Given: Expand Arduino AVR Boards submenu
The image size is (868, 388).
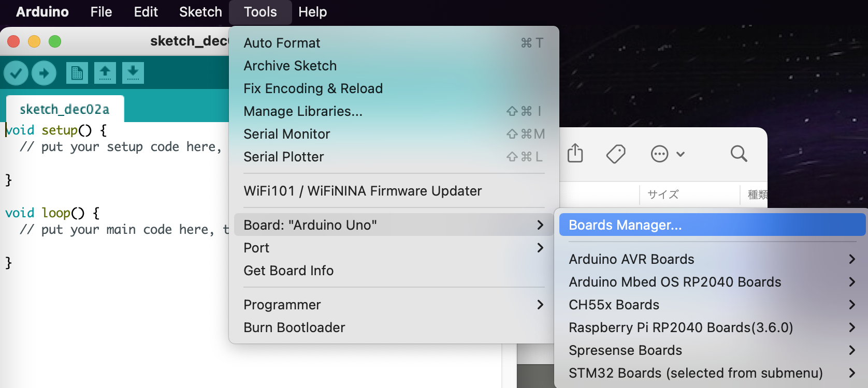Looking at the screenshot, I should (x=713, y=259).
